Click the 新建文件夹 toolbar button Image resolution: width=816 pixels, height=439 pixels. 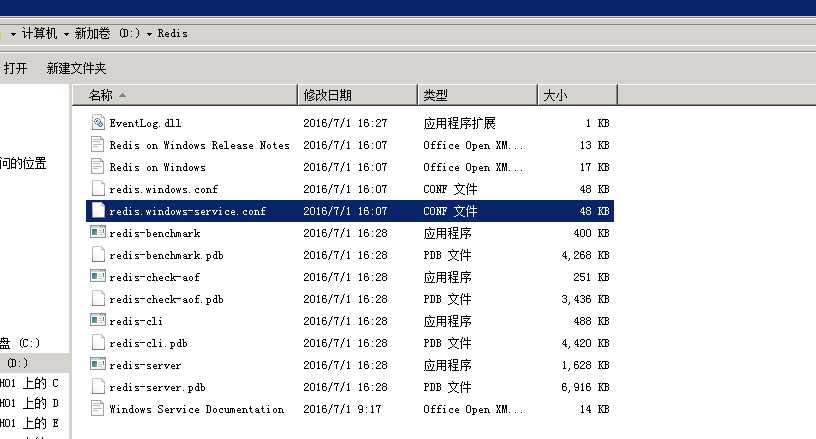pyautogui.click(x=76, y=68)
